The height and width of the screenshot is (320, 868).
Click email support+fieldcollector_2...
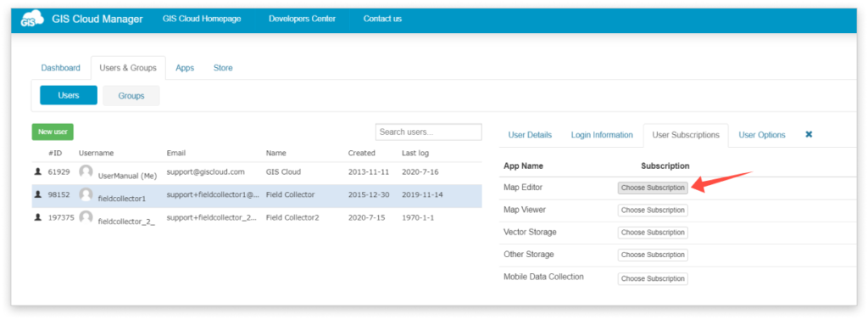tap(211, 217)
